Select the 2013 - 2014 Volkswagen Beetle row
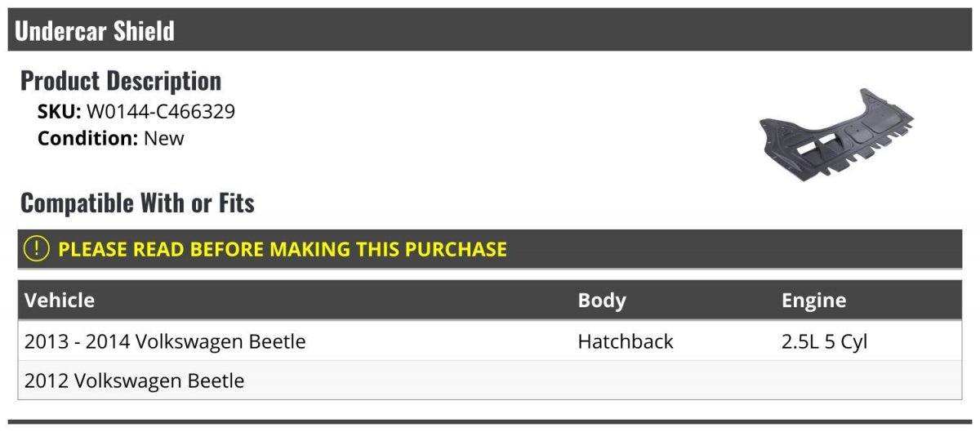This screenshot has width=980, height=432. click(490, 341)
